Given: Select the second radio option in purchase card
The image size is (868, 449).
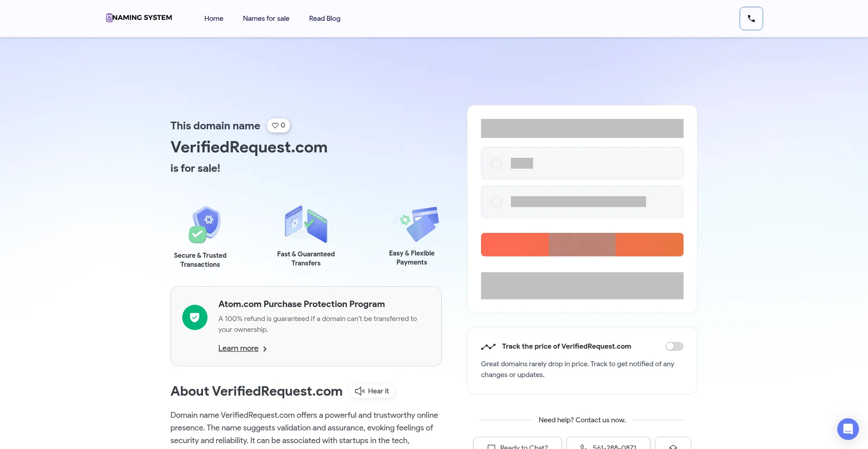Looking at the screenshot, I should [x=496, y=202].
